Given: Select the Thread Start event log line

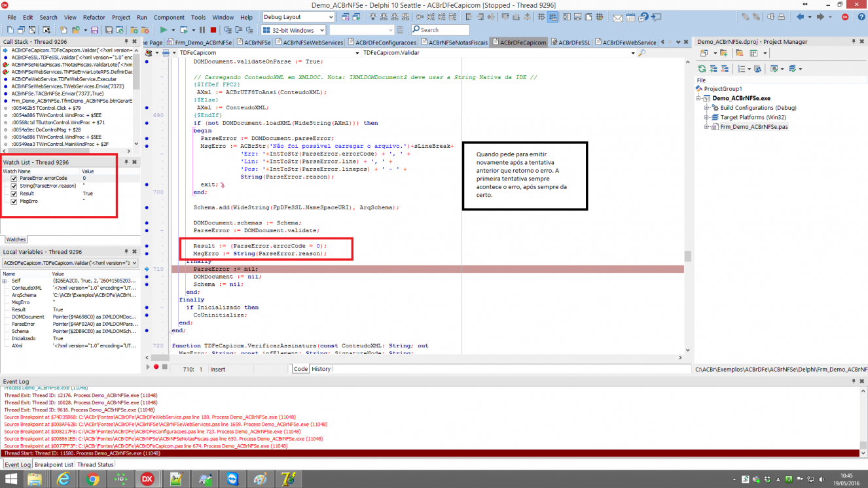Looking at the screenshot, I should click(x=429, y=453).
